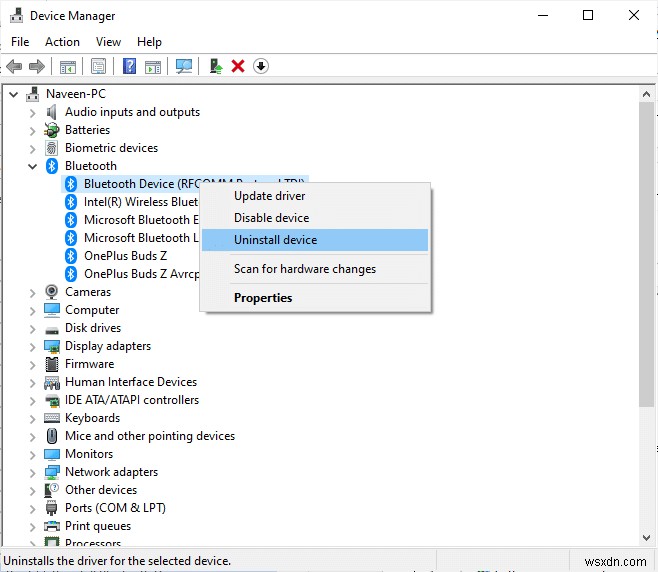The height and width of the screenshot is (572, 658).
Task: Minimize the Device Manager window
Action: point(543,16)
